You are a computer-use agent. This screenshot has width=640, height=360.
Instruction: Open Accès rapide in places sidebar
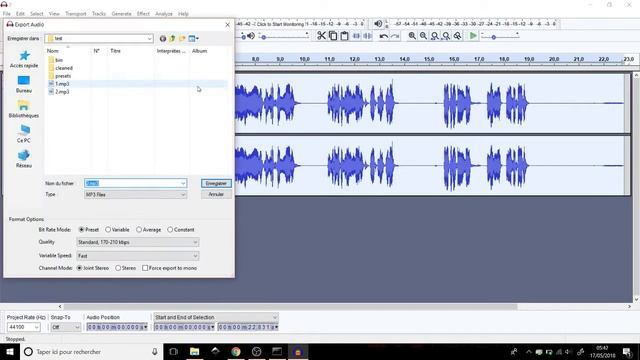[x=24, y=59]
